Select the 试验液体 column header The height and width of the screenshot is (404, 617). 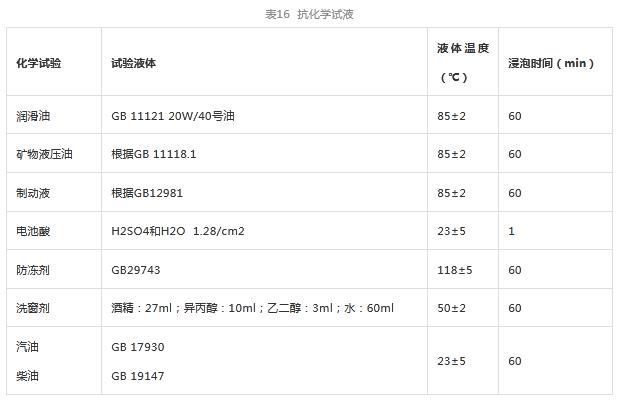click(133, 63)
